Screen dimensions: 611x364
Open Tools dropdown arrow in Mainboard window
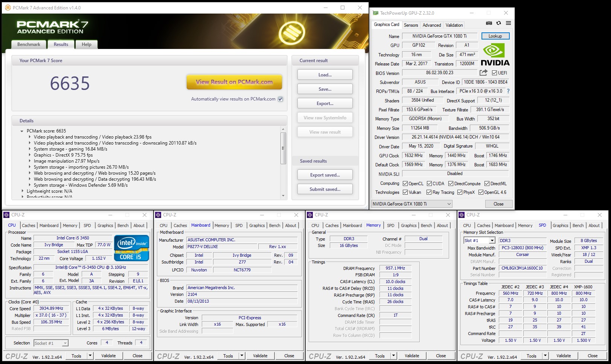[x=242, y=356]
